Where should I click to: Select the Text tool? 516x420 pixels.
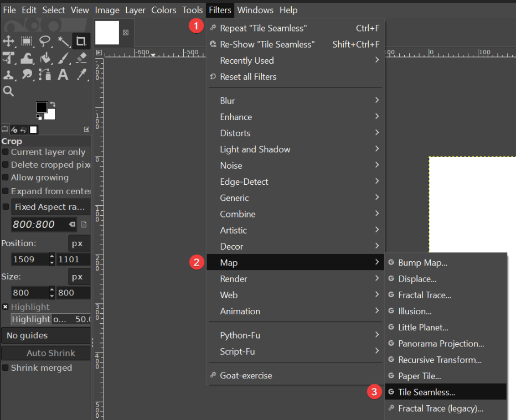click(63, 75)
